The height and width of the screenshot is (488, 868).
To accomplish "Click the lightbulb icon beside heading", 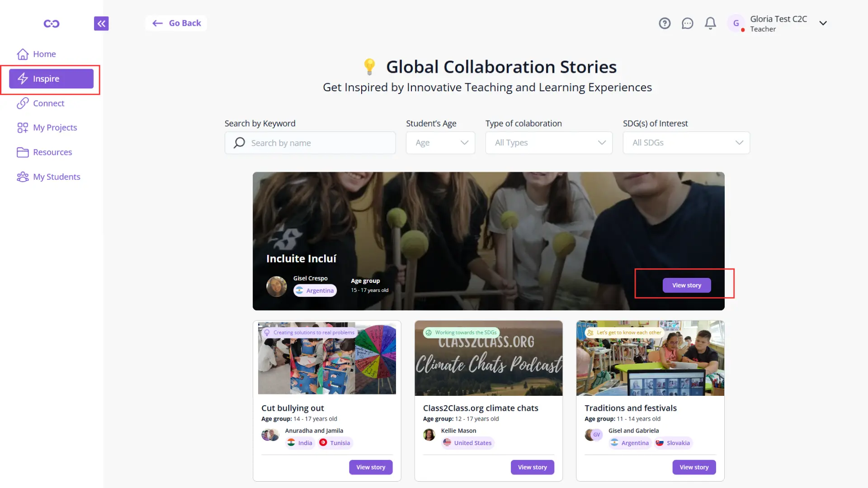I will coord(369,67).
